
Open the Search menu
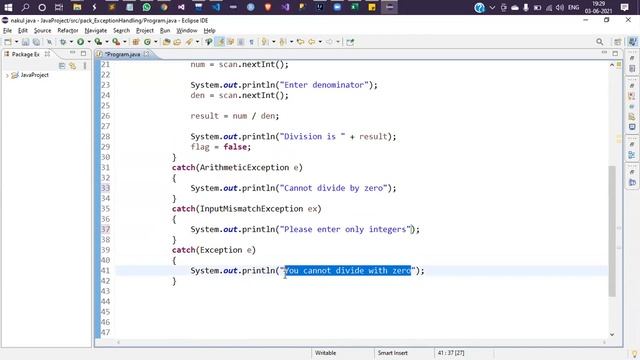pyautogui.click(x=121, y=31)
